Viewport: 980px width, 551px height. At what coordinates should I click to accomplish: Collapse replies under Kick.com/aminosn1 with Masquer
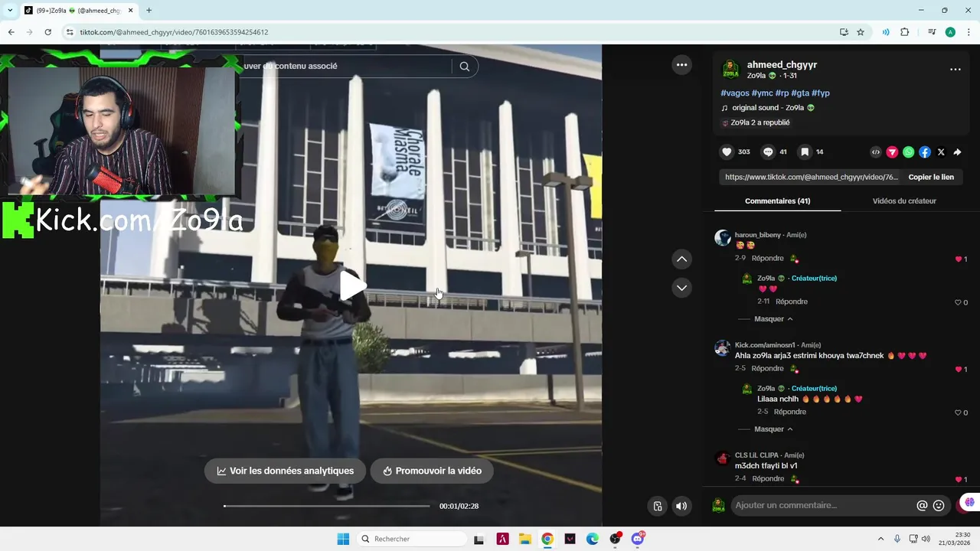click(x=773, y=429)
